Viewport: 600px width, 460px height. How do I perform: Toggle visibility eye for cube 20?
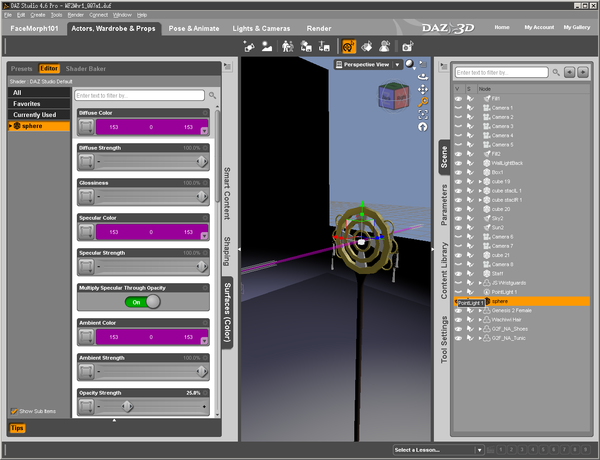coord(458,209)
